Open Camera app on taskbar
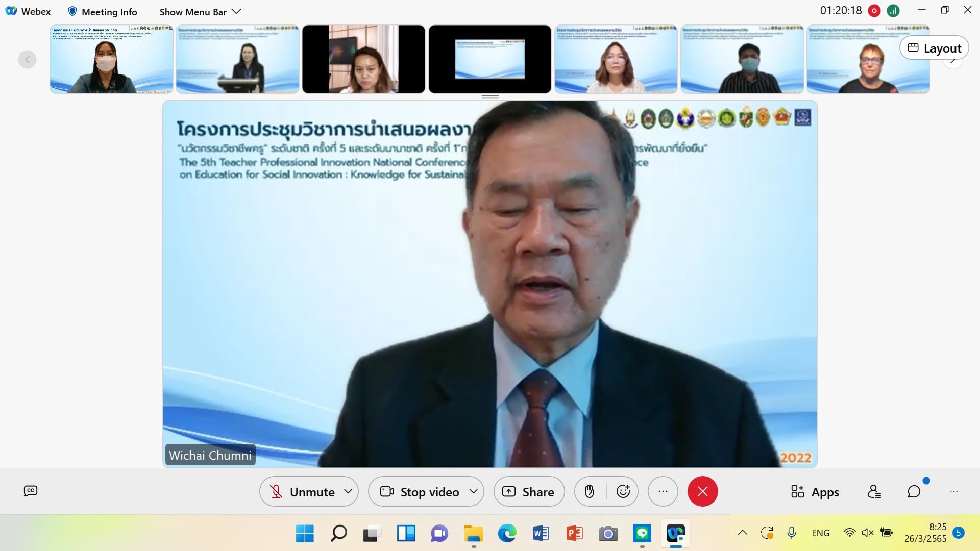The image size is (980, 551). 608,534
